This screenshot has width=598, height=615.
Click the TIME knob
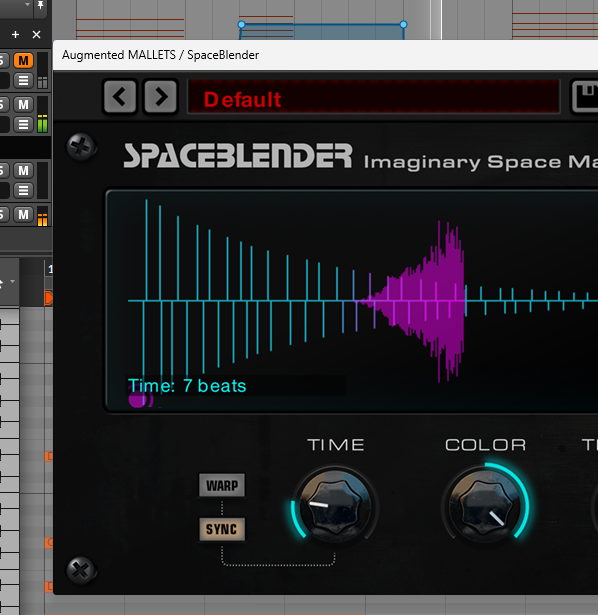(336, 506)
